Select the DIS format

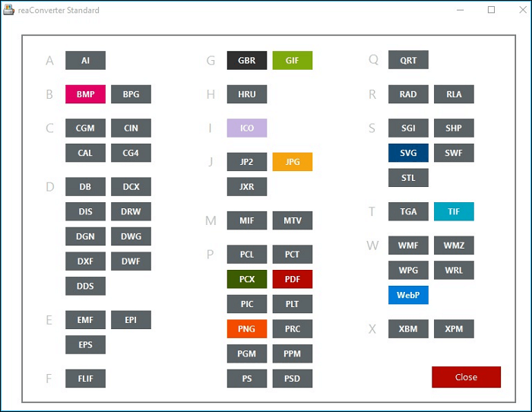[x=85, y=211]
